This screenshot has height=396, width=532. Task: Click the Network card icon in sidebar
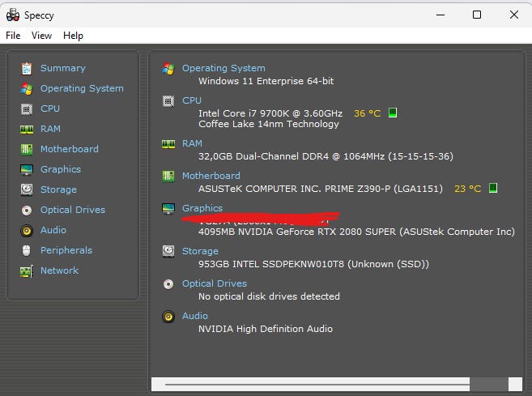pyautogui.click(x=27, y=271)
